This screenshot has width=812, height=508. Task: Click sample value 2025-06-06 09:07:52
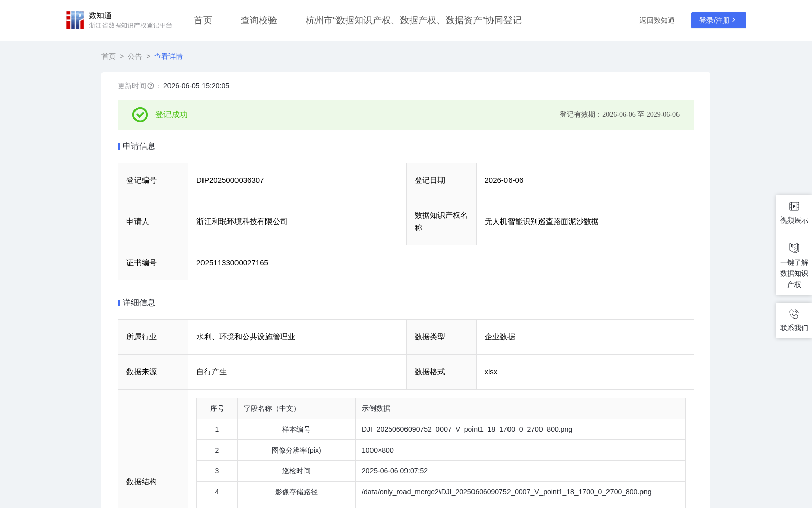point(395,471)
